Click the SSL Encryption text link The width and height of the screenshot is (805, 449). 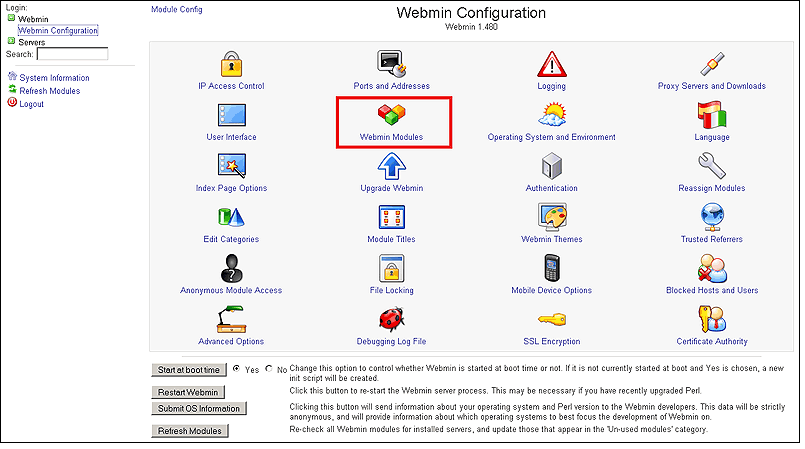[552, 342]
